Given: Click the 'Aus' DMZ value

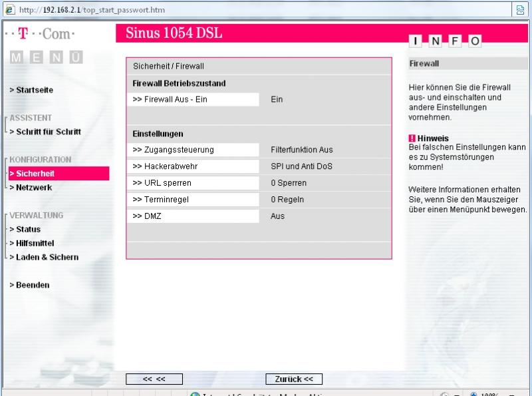Looking at the screenshot, I should point(277,216).
